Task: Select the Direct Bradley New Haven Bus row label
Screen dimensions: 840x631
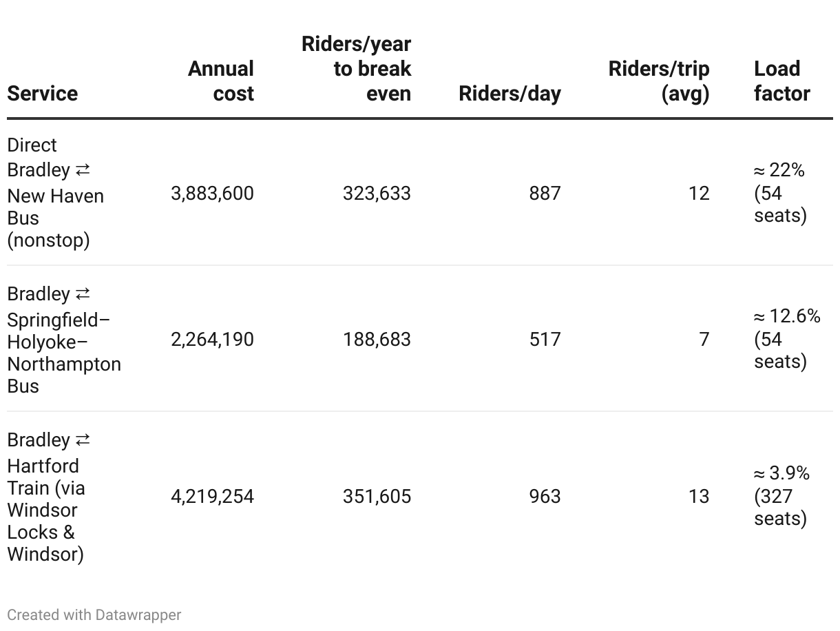Action: tap(55, 193)
